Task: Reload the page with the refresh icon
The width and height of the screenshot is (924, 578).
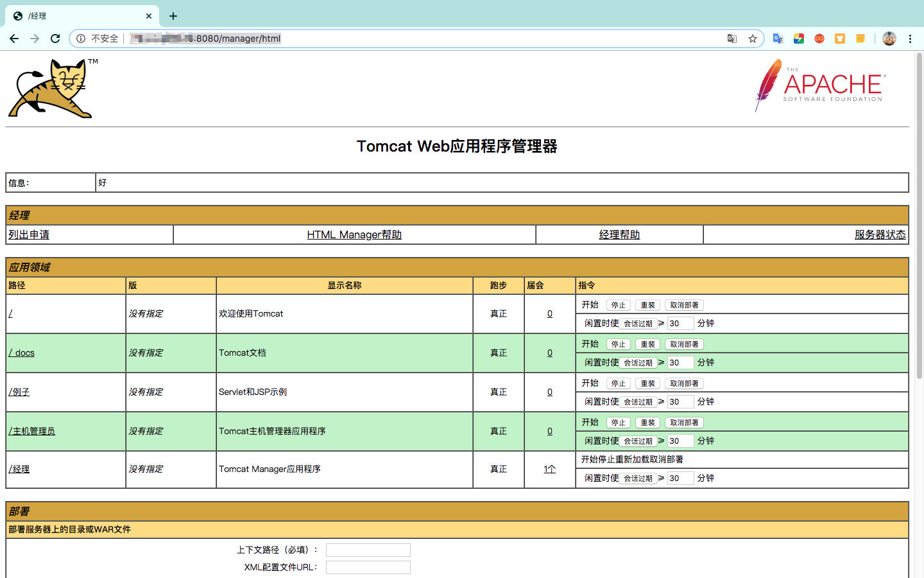Action: click(x=55, y=39)
